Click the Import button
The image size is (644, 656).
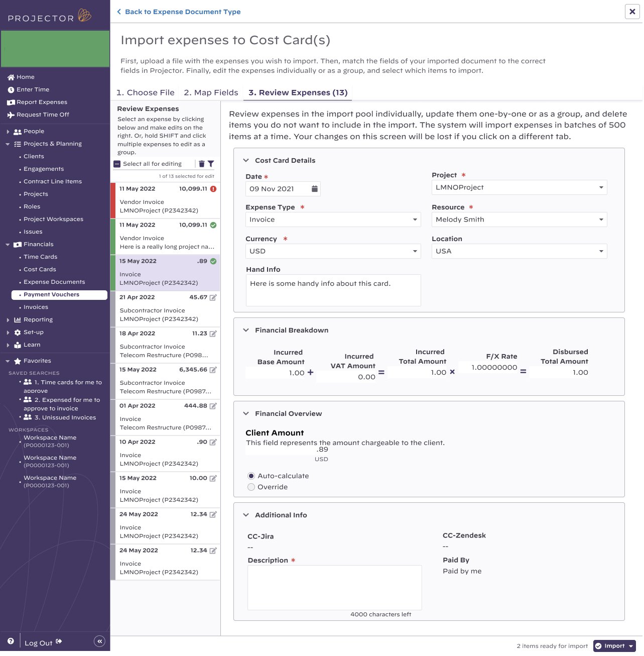point(614,646)
